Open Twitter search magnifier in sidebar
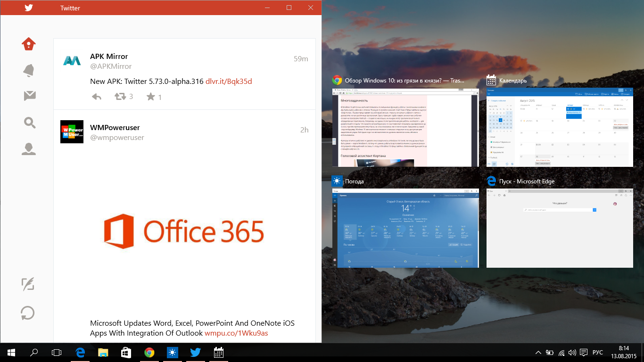 (x=30, y=123)
